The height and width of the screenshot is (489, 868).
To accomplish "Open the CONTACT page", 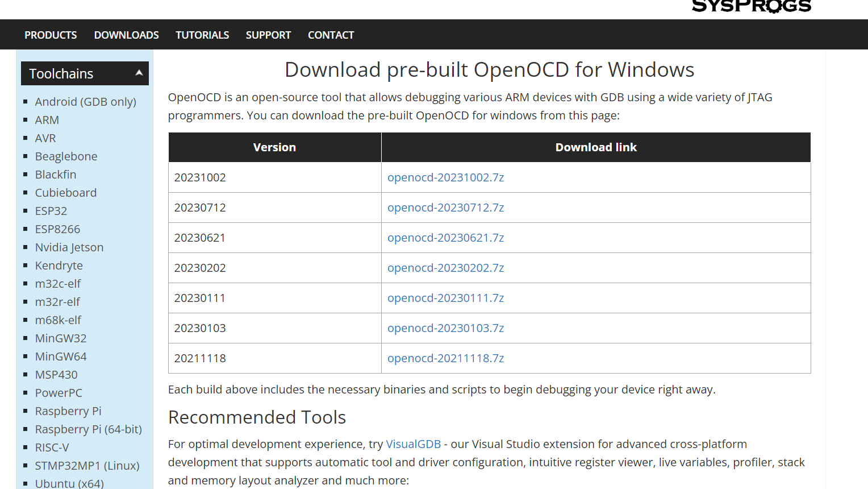I will coord(331,35).
